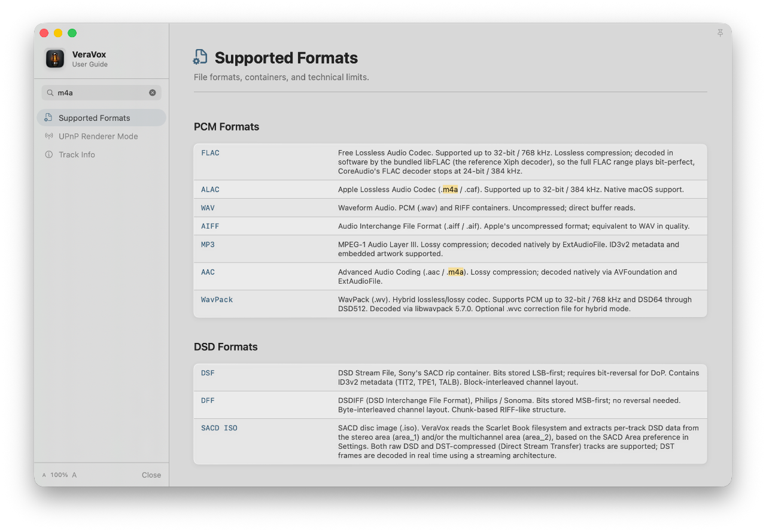766x532 pixels.
Task: Click the Close button in sidebar footer
Action: click(151, 475)
